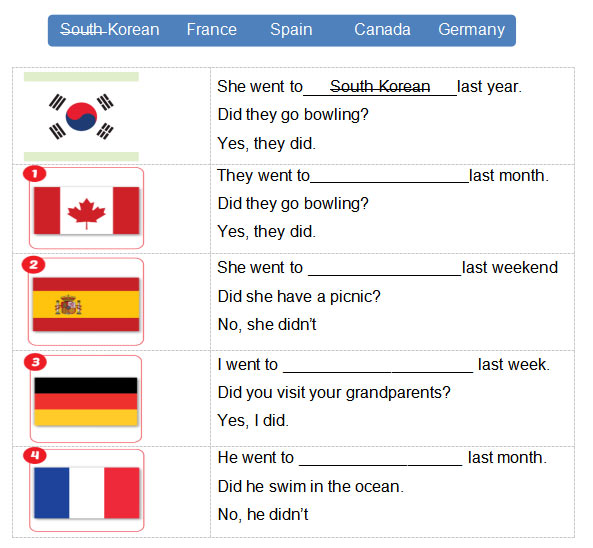Select crossed-out South Korean in word bank
Image resolution: width=593 pixels, height=548 pixels.
click(110, 29)
